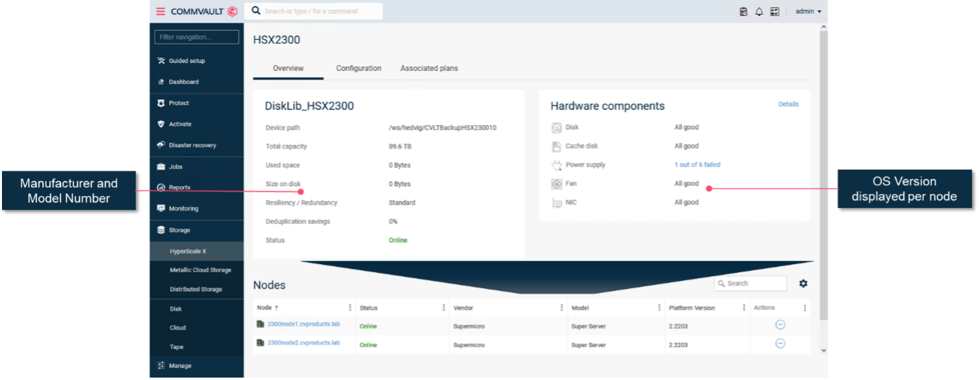
Task: Click the Vendor column header
Action: coord(463,308)
